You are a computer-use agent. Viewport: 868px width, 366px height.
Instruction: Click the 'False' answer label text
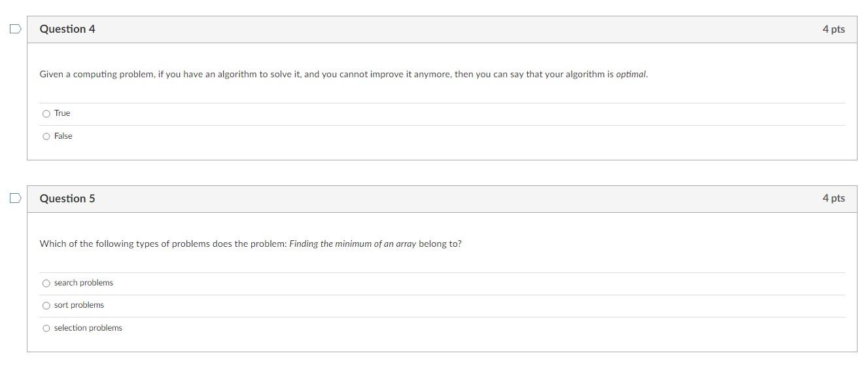63,136
